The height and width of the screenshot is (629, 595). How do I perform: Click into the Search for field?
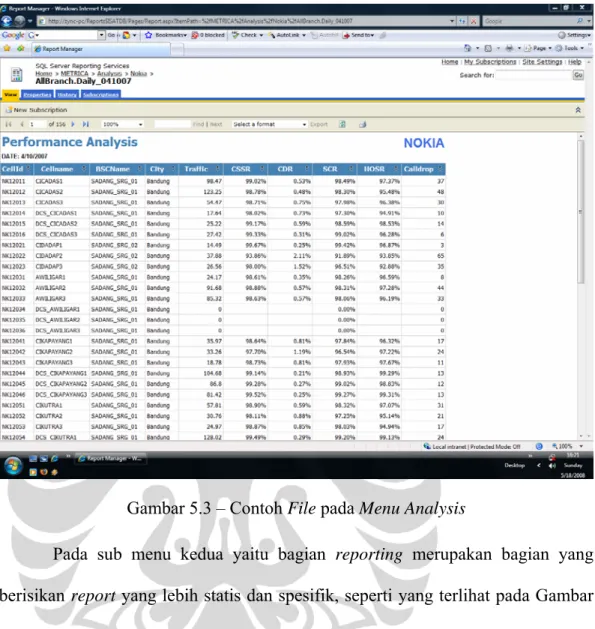[x=534, y=75]
